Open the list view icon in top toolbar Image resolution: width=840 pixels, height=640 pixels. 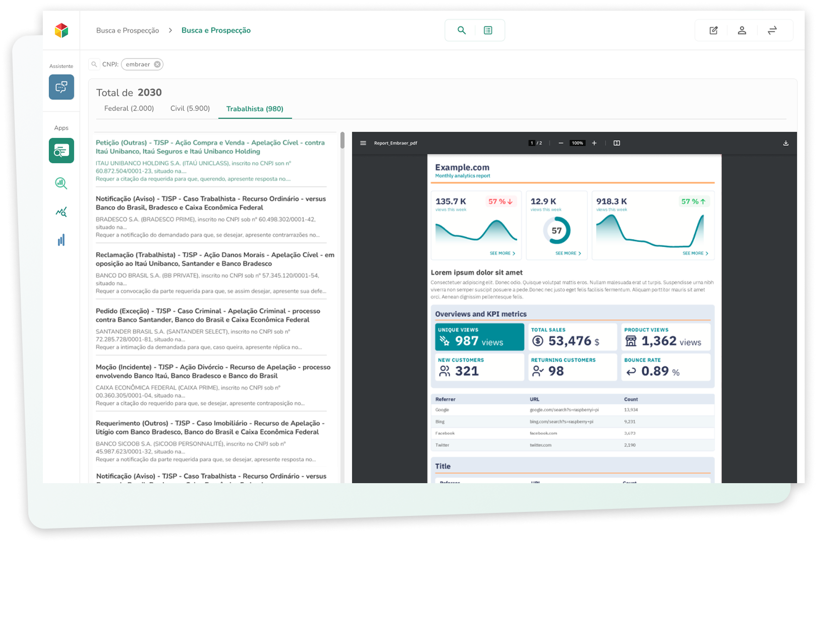click(x=488, y=30)
